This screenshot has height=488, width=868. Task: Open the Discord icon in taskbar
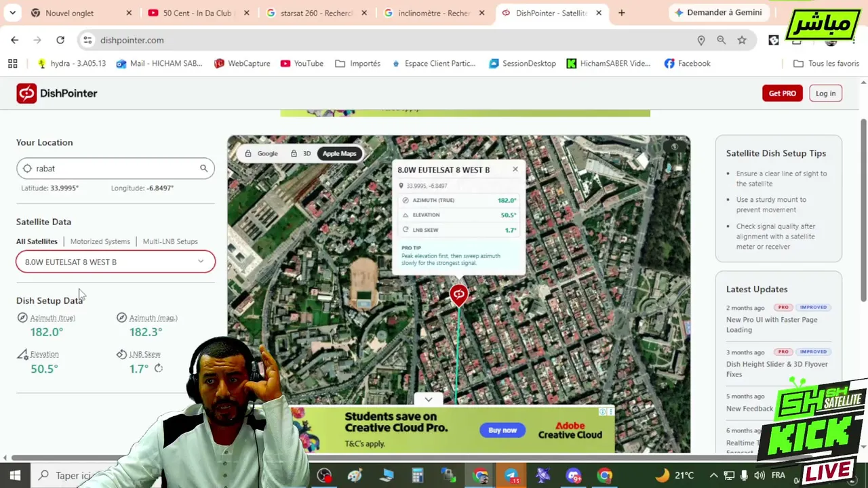[574, 475]
